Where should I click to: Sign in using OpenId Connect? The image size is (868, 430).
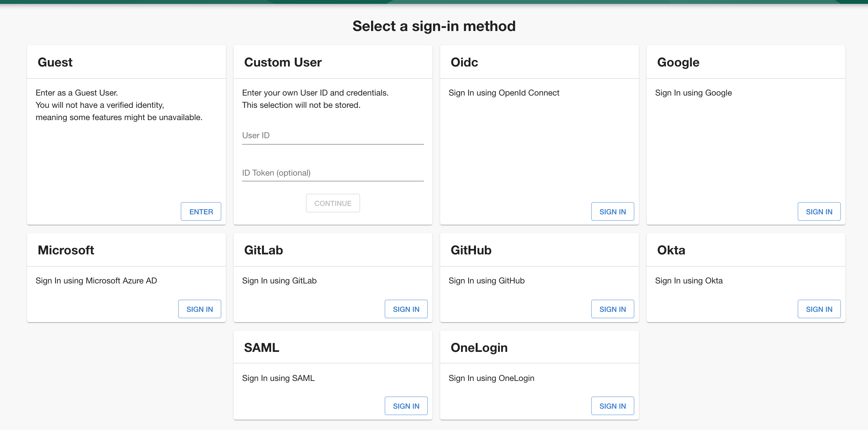(x=612, y=211)
